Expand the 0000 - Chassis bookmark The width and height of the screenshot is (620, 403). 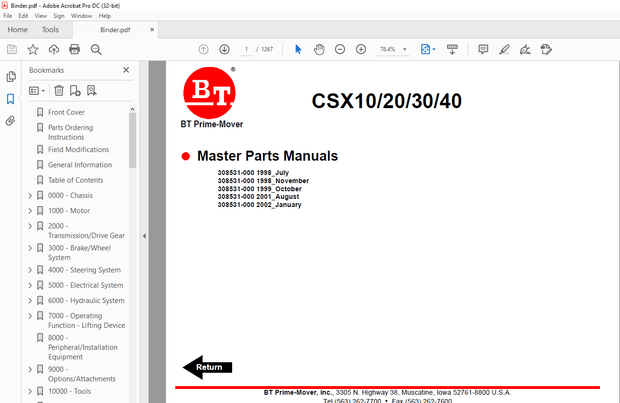click(30, 195)
